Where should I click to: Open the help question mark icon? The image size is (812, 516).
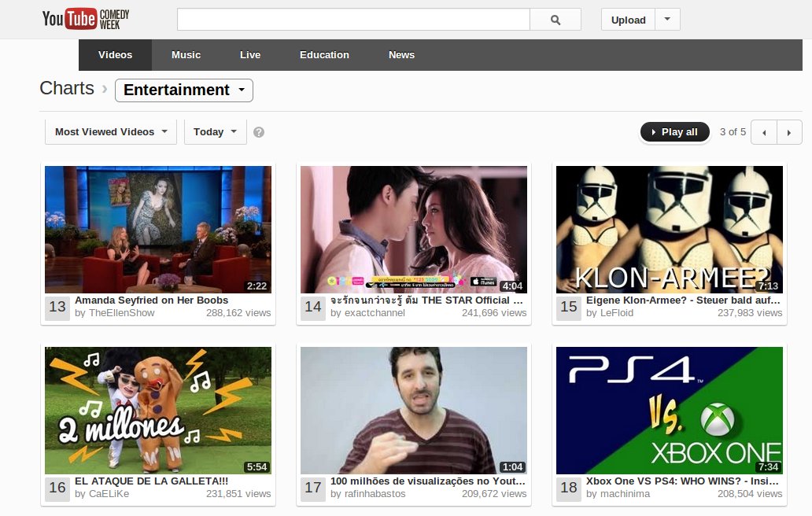point(259,132)
